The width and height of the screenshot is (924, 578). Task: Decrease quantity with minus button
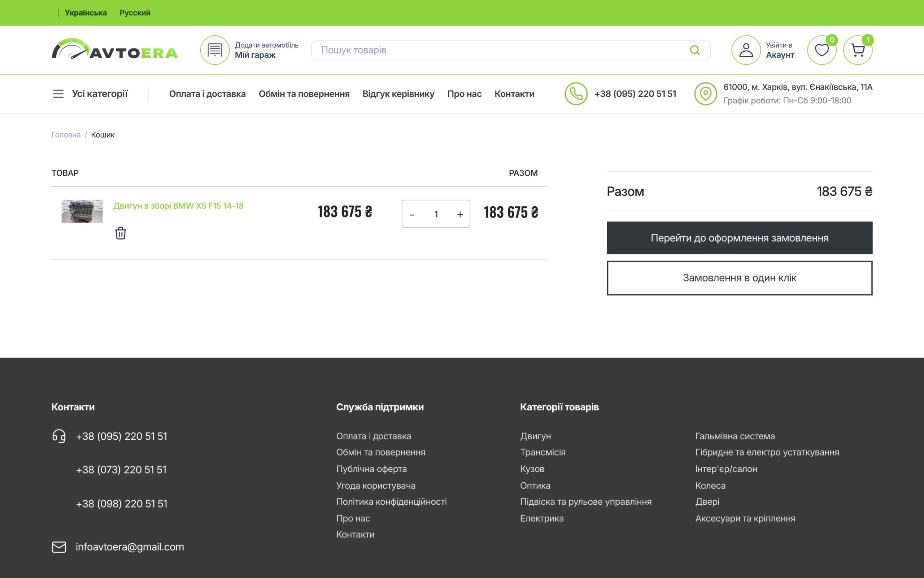tap(412, 214)
